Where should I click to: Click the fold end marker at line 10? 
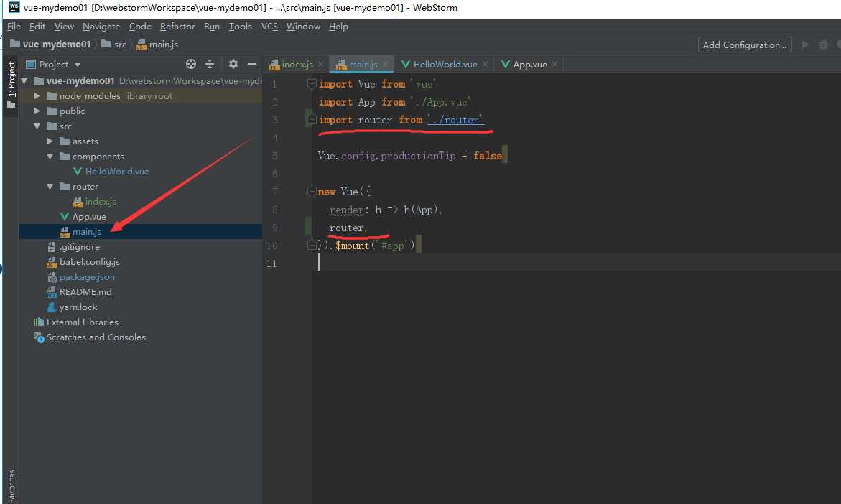312,245
